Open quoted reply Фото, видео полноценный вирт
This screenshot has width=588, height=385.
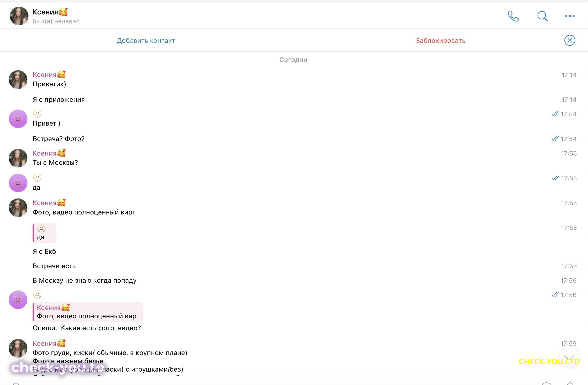88,312
